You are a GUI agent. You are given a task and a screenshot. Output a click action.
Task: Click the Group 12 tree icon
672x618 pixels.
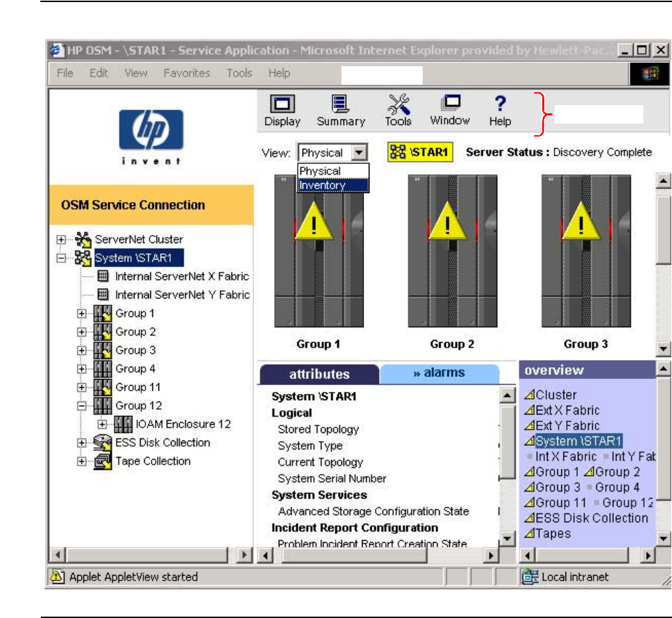[103, 406]
